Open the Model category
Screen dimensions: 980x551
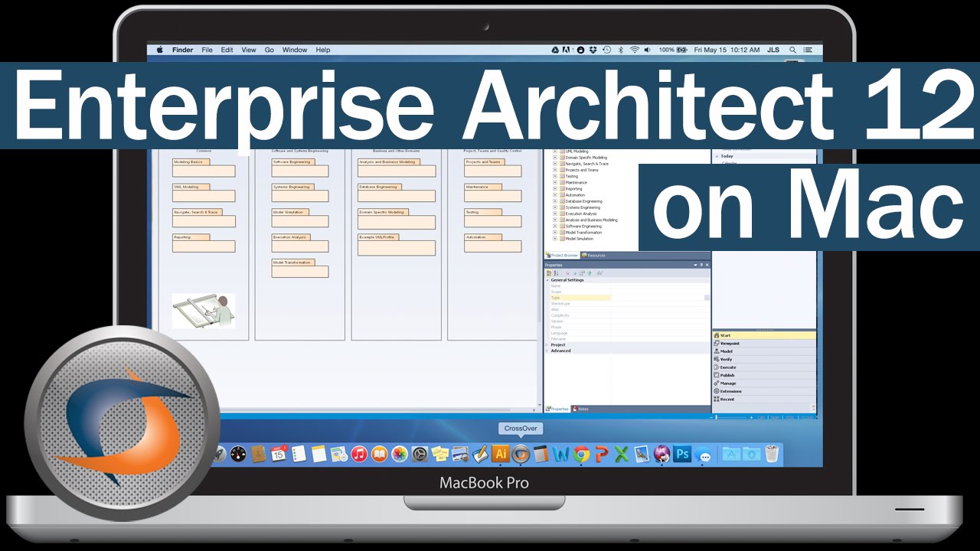pyautogui.click(x=764, y=351)
